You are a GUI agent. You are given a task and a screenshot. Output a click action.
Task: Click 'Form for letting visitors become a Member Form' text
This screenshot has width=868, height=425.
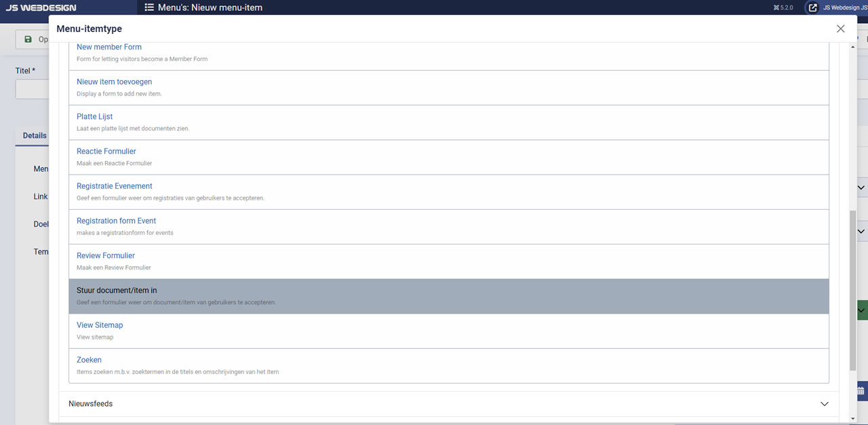(x=142, y=59)
